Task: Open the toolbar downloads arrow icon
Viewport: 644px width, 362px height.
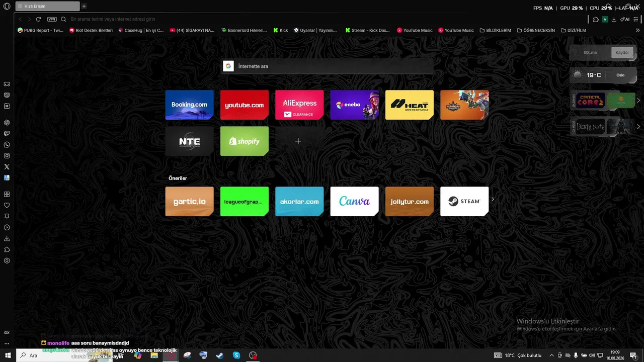Action: [614, 19]
